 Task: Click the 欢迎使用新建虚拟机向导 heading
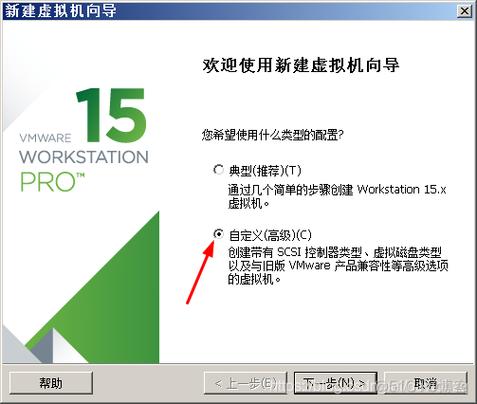tap(301, 65)
